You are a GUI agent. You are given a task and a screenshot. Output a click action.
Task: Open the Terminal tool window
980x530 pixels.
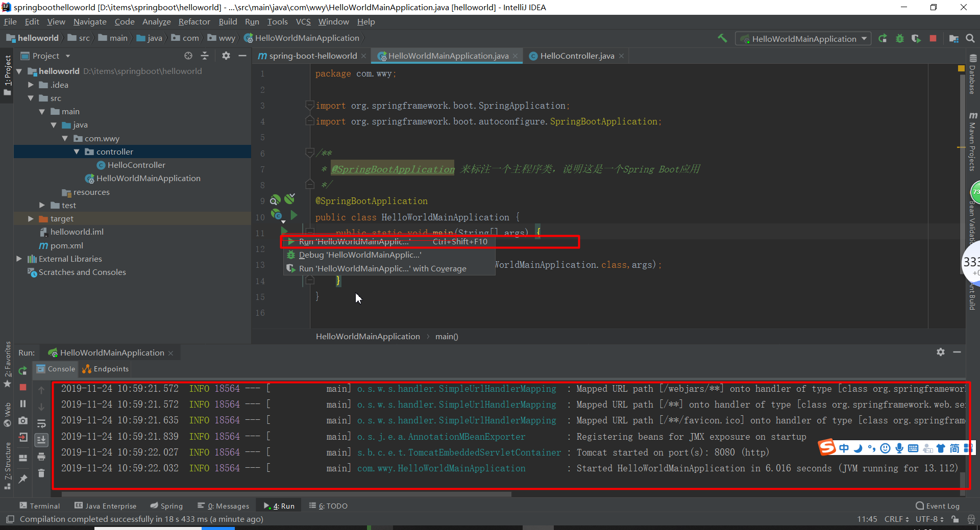(x=39, y=506)
